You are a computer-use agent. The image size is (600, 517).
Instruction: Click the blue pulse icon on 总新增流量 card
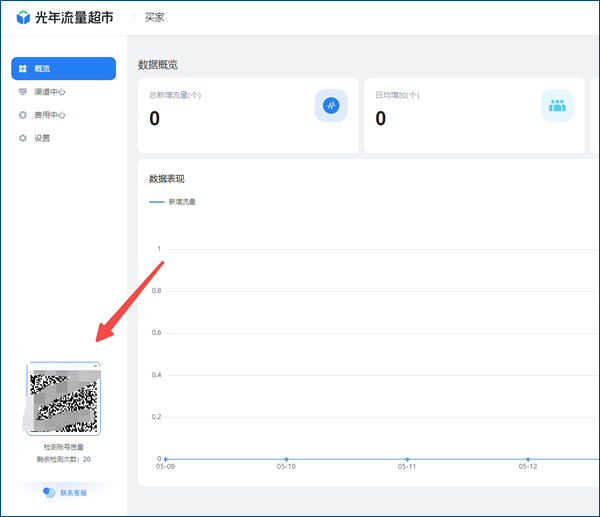click(x=331, y=106)
